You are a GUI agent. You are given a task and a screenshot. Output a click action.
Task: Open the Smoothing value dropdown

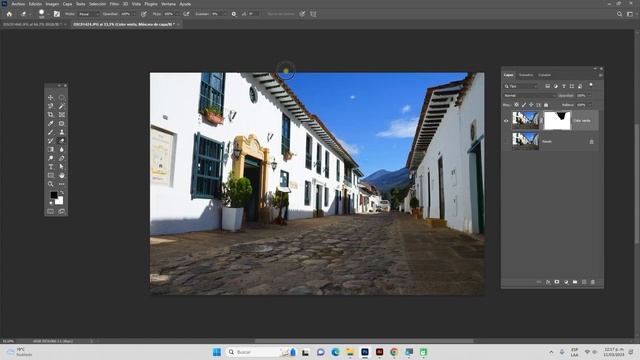pos(225,14)
